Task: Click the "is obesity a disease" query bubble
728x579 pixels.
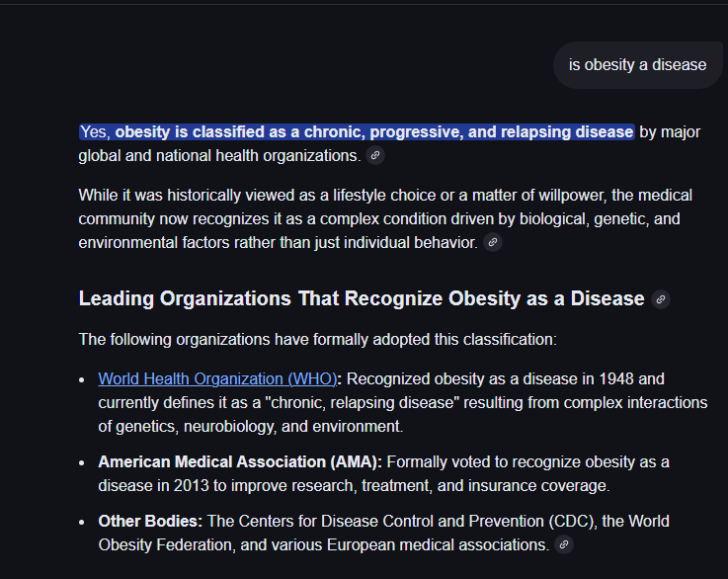Action: [x=637, y=65]
